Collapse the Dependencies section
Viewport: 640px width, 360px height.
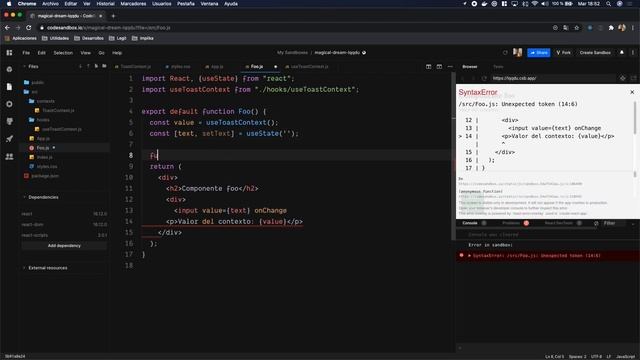pos(40,197)
